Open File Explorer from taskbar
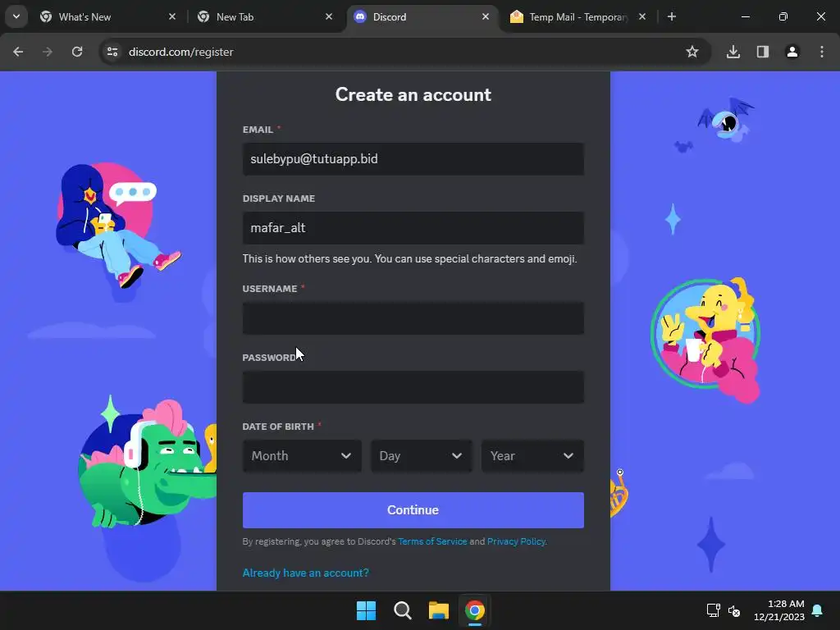The width and height of the screenshot is (840, 630). click(x=438, y=610)
